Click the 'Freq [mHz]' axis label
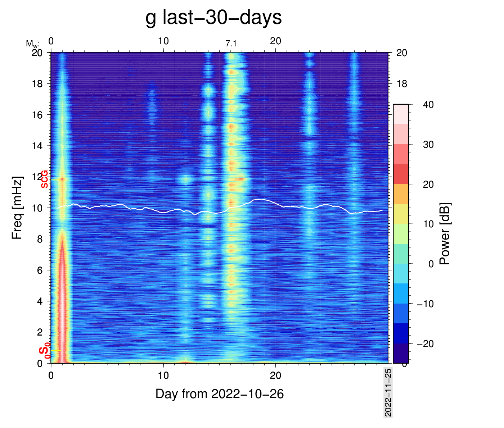504x428 pixels. 17,208
